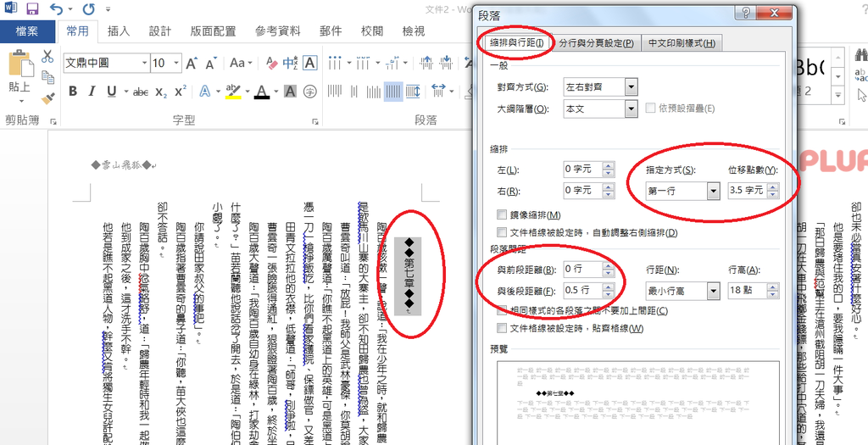
Task: Decrease font size with the smaller A
Action: pos(210,64)
